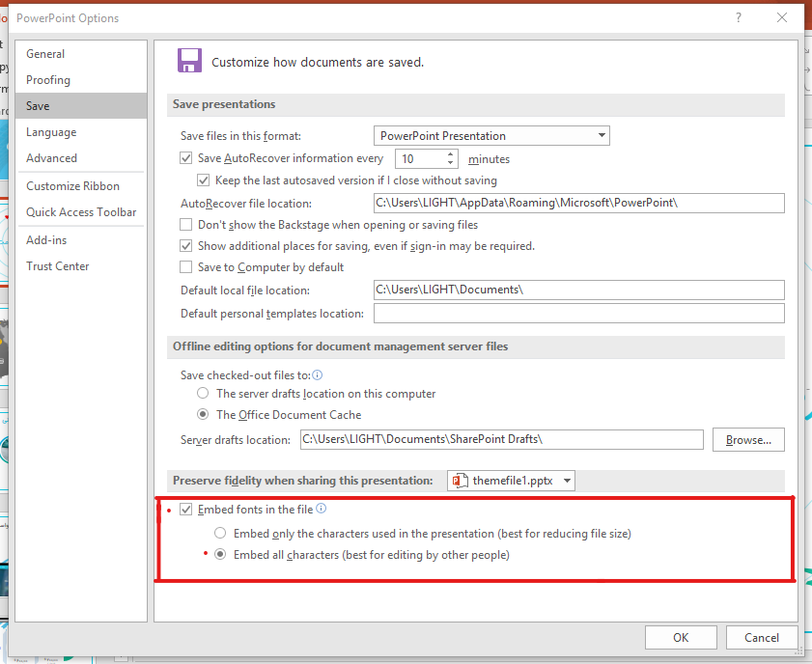Screen dimensions: 812x664
Task: Click the AutoRecover file location field
Action: pyautogui.click(x=579, y=203)
